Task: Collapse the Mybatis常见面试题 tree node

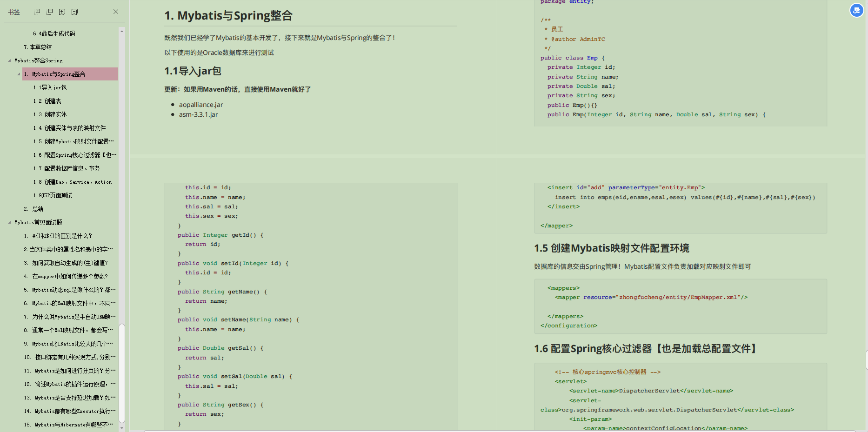Action: point(9,222)
